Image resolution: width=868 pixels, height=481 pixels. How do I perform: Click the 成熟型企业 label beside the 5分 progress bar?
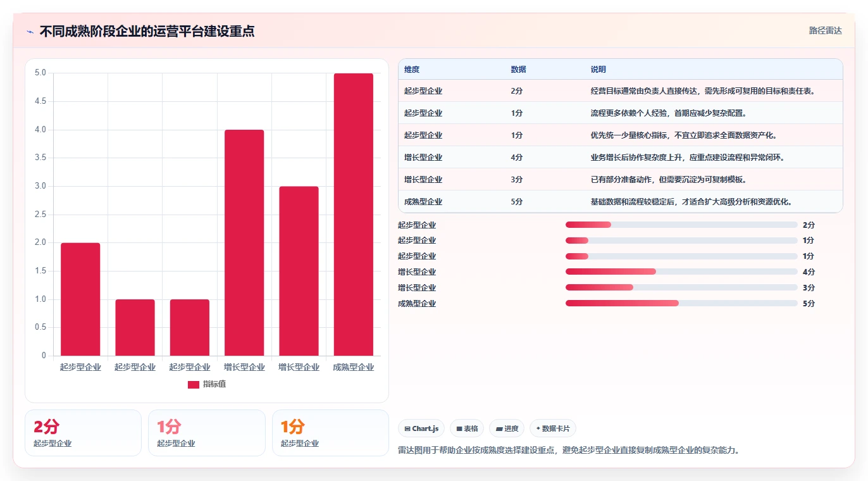(x=417, y=304)
